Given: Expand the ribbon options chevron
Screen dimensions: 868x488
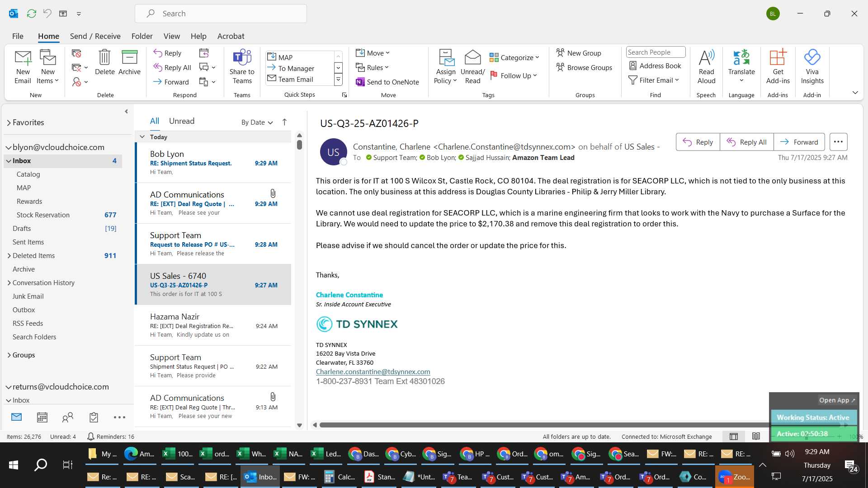Looking at the screenshot, I should pyautogui.click(x=855, y=93).
